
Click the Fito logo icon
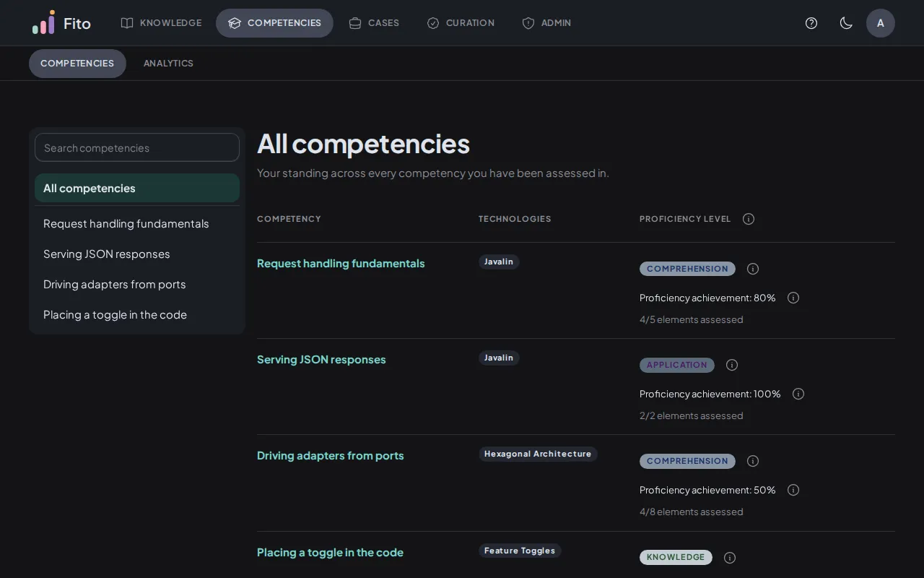click(x=43, y=22)
